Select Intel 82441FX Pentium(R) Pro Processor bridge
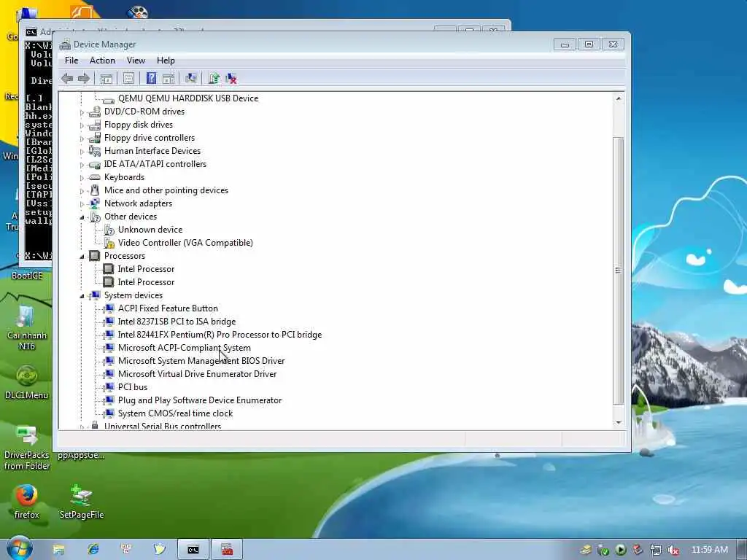The height and width of the screenshot is (560, 747). [220, 334]
